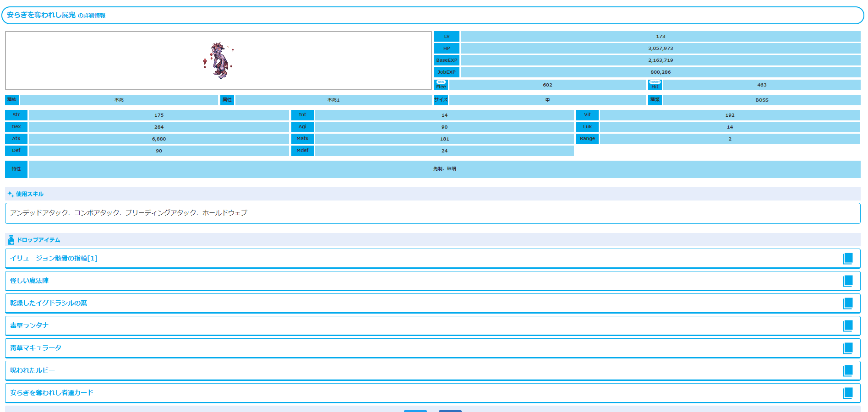Open the 呪われたルビー item link
Screen dimensions: 868x412
[33, 370]
